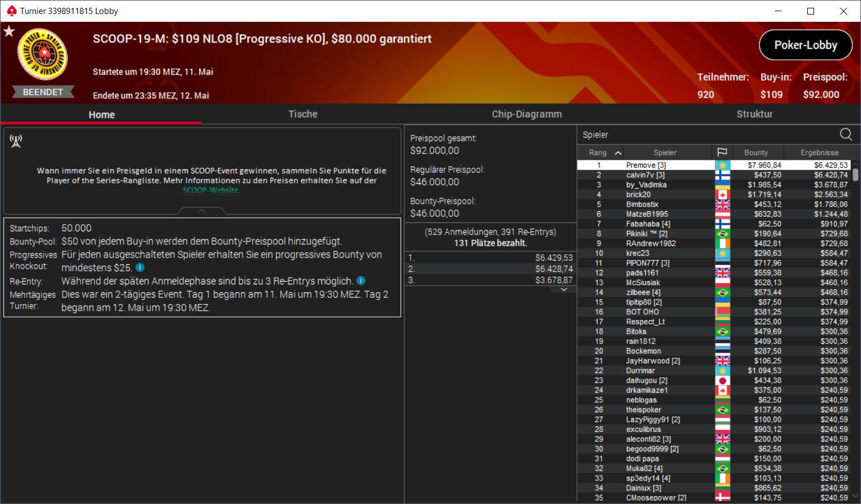Click the flag next to brick20

(722, 194)
